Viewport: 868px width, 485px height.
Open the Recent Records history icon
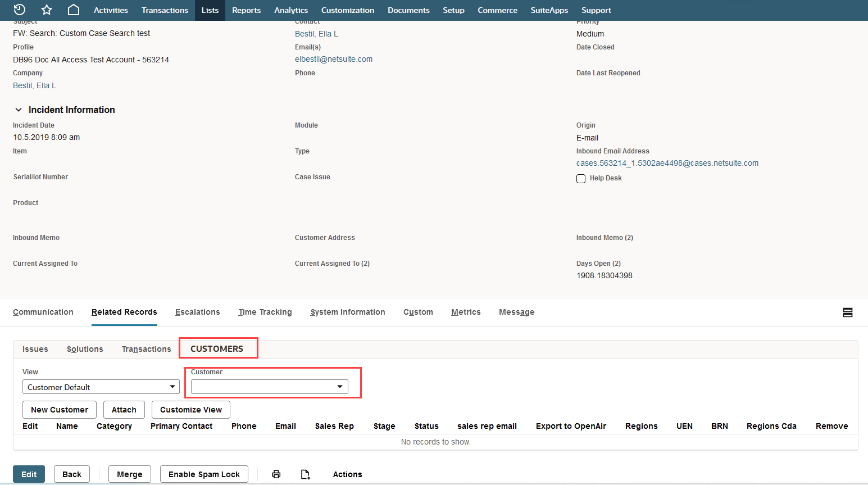(20, 10)
